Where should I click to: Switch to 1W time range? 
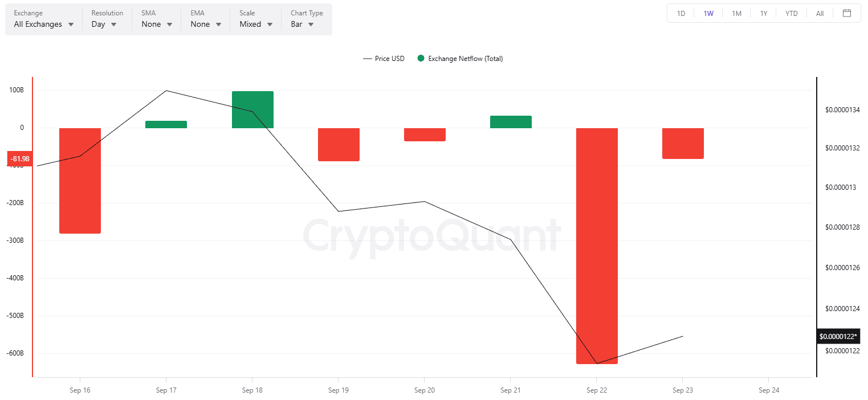coord(708,13)
